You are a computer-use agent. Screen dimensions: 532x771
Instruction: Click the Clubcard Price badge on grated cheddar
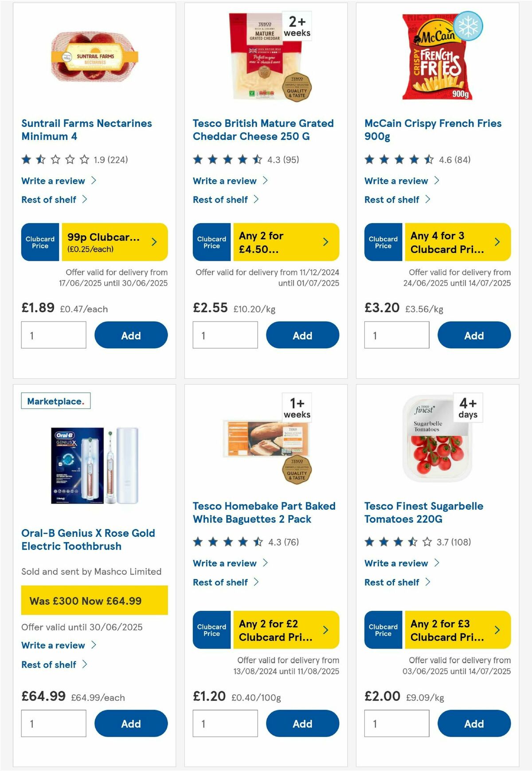[x=211, y=242]
